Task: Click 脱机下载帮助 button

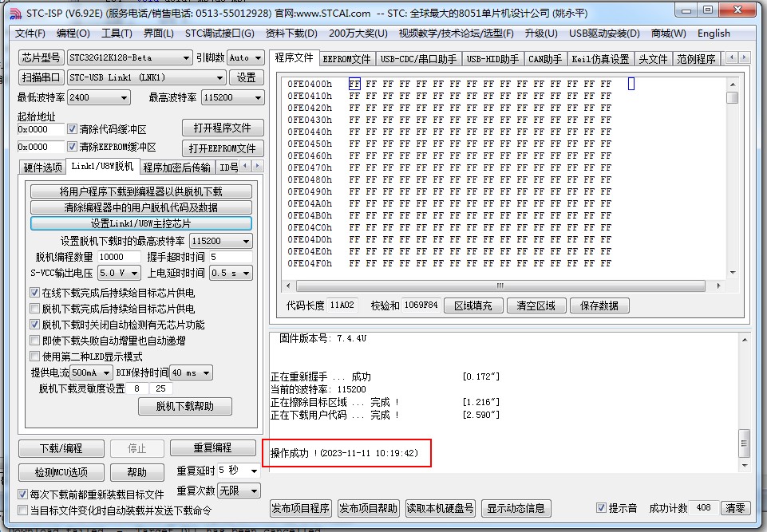Action: pyautogui.click(x=185, y=406)
